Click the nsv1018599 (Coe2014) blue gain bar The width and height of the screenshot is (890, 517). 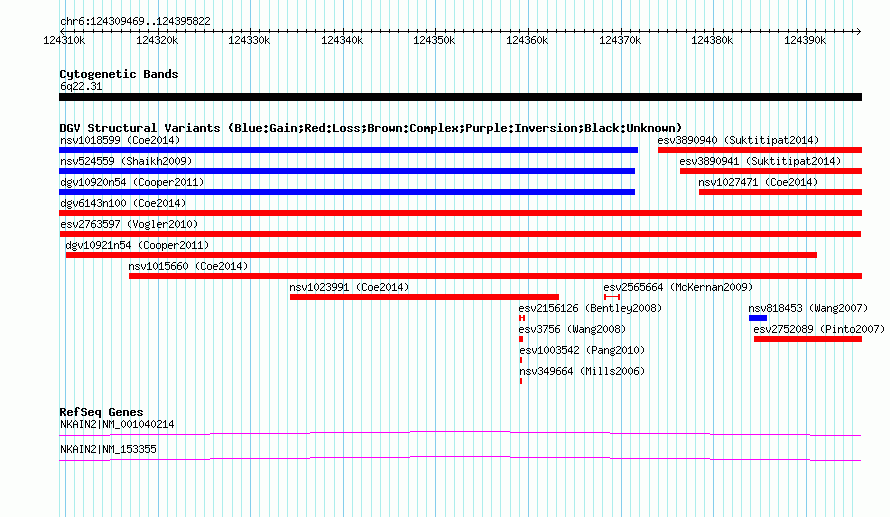[349, 150]
